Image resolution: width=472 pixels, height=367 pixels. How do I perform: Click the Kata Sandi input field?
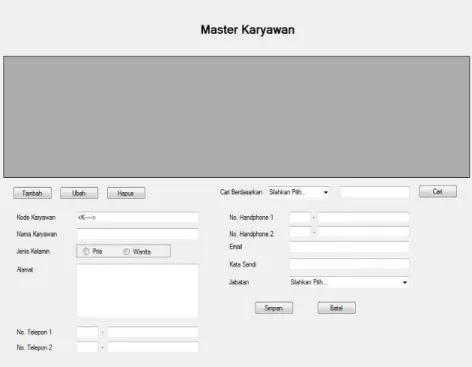pos(349,264)
